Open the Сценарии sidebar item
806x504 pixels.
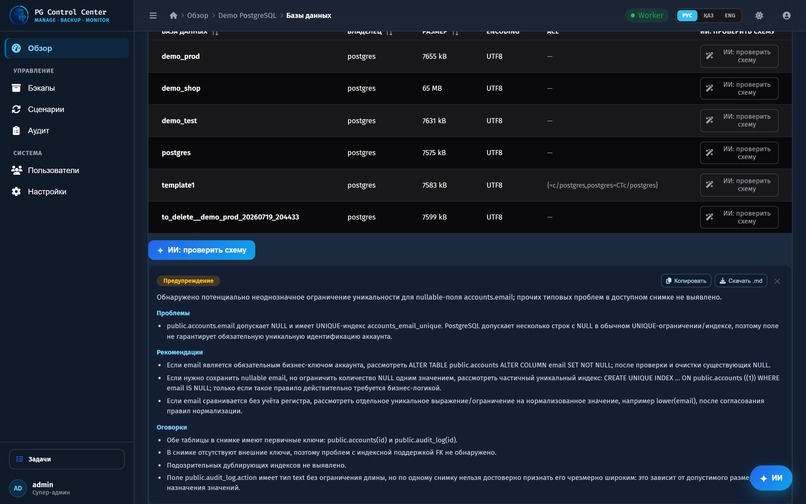(x=67, y=109)
